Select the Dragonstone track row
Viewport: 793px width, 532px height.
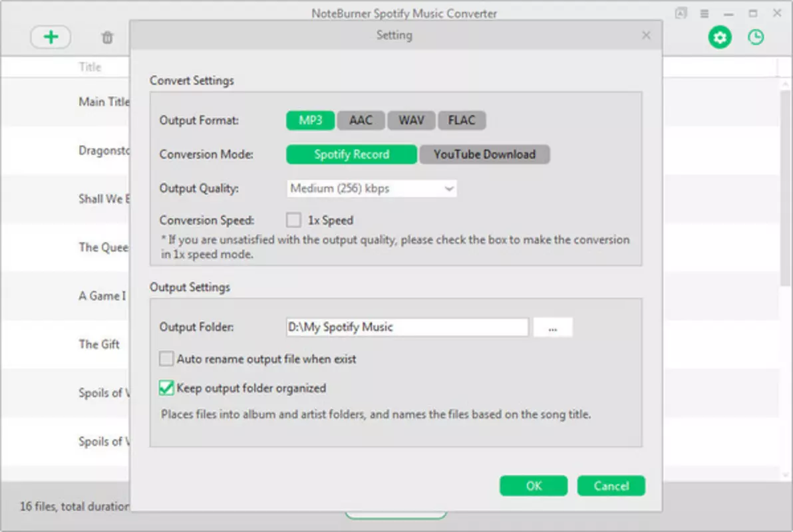[65, 151]
